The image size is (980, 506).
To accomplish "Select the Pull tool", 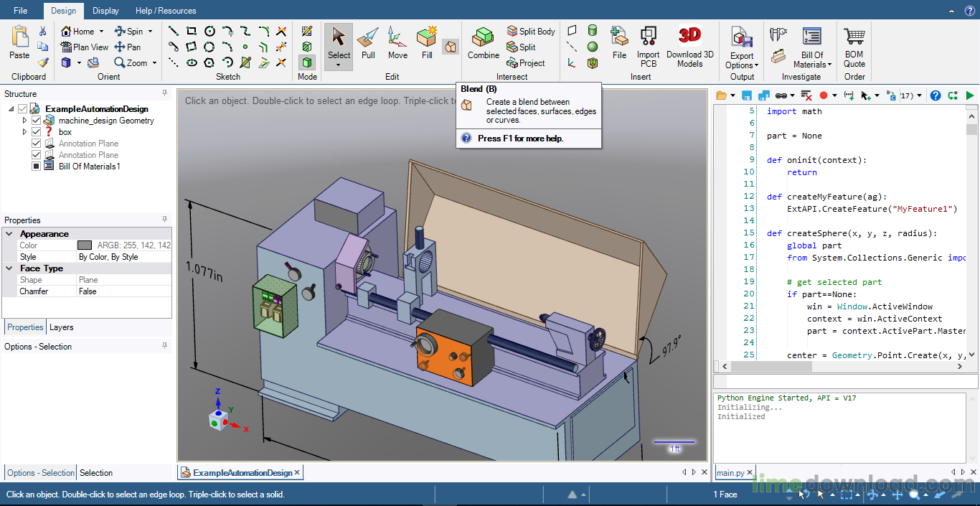I will (368, 44).
